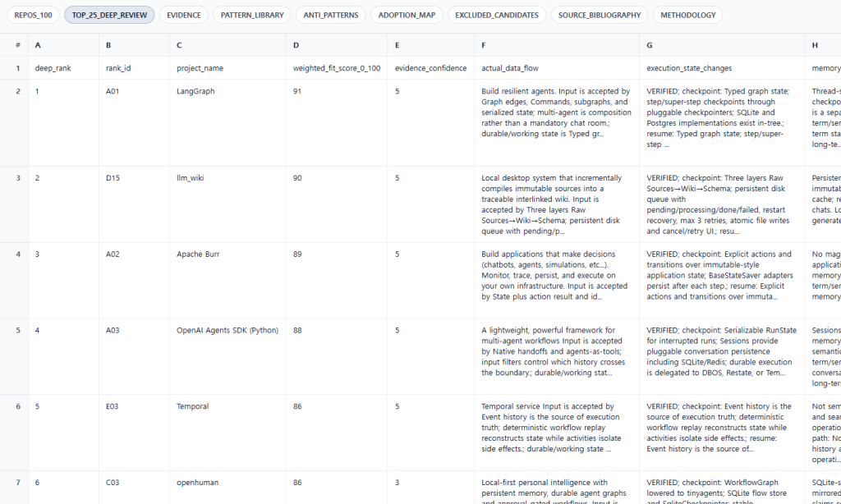Click the execution_state_changes header cell
The height and width of the screenshot is (504, 841).
(x=722, y=68)
